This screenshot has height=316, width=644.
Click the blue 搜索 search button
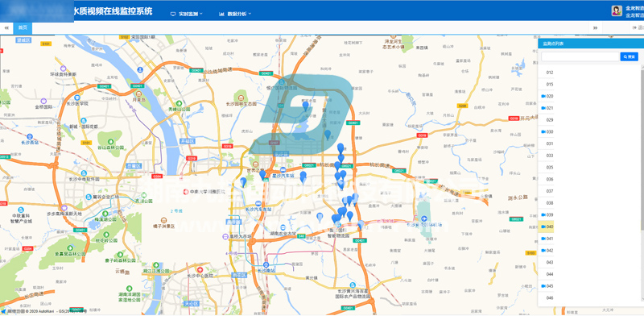coord(629,56)
